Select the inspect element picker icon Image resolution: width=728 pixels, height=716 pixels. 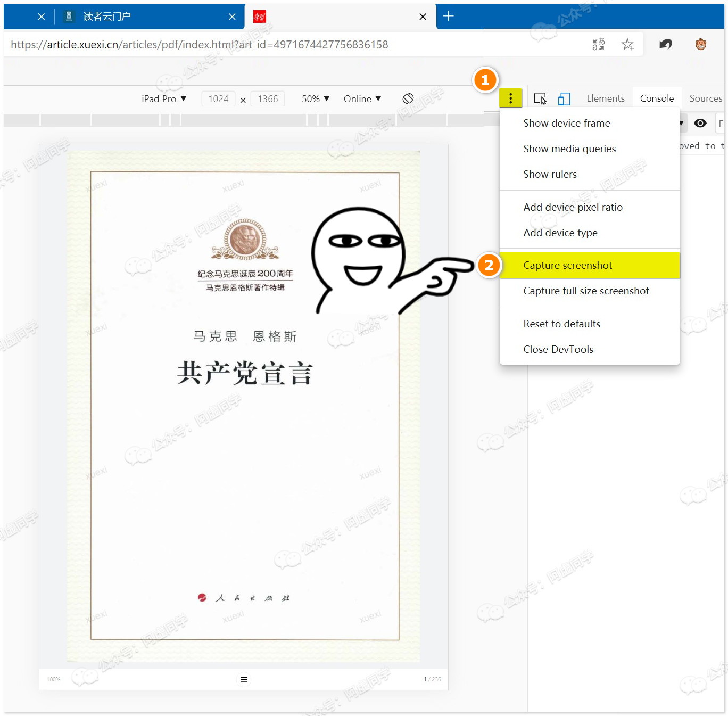click(x=540, y=98)
